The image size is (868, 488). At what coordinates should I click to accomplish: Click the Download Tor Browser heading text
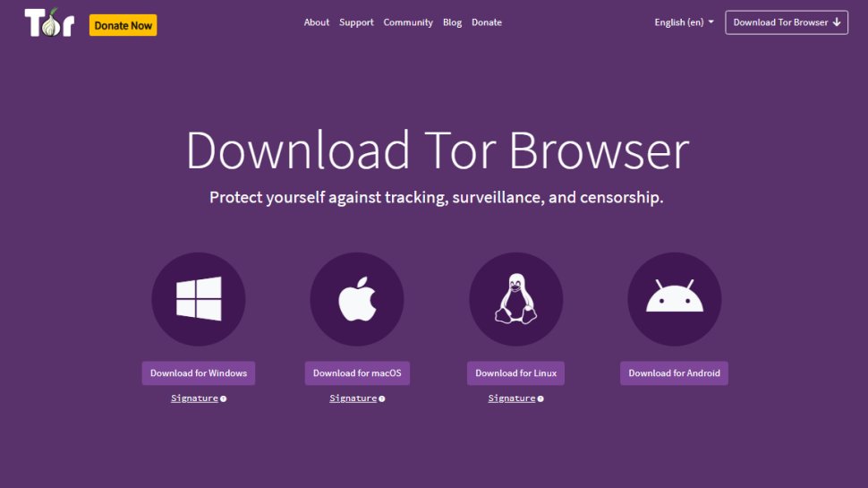click(x=438, y=150)
